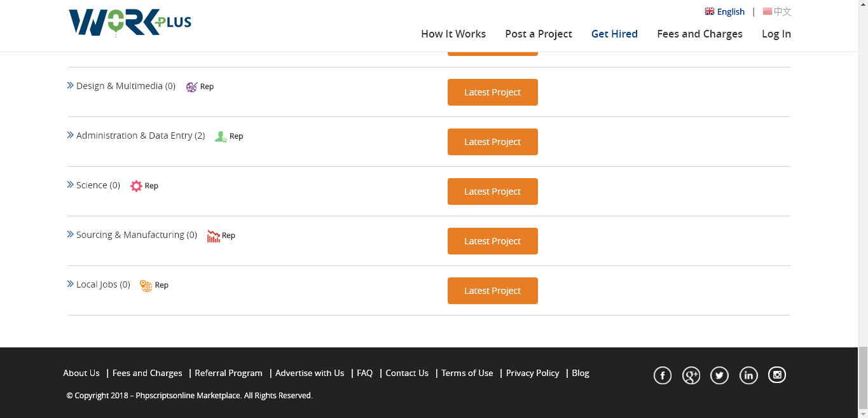Open the LinkedIn footer icon
This screenshot has width=868, height=418.
pos(748,375)
